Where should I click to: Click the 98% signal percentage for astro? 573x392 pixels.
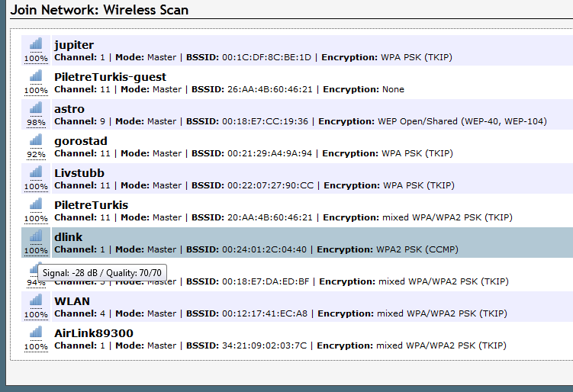(x=36, y=123)
